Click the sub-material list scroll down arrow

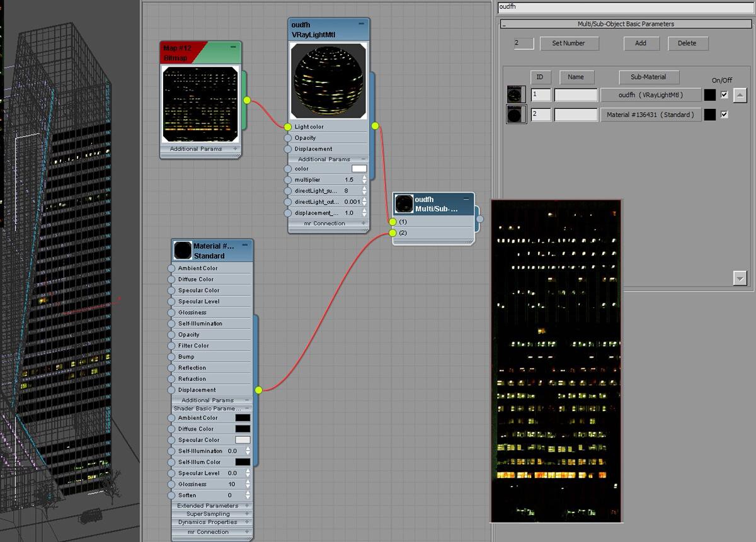(740, 278)
